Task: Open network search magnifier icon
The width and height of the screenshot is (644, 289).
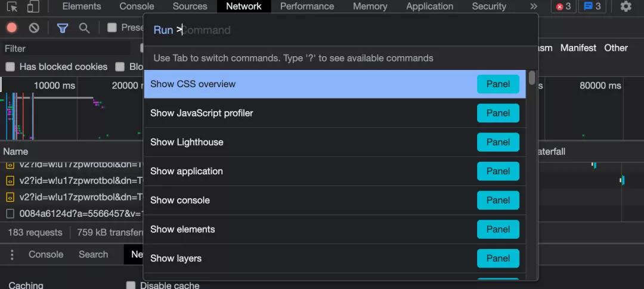Action: [84, 27]
